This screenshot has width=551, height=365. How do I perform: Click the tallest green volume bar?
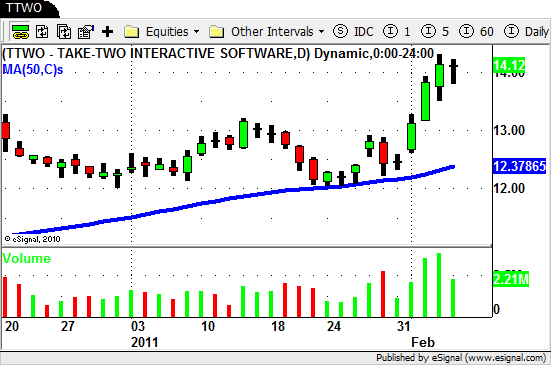(x=439, y=285)
